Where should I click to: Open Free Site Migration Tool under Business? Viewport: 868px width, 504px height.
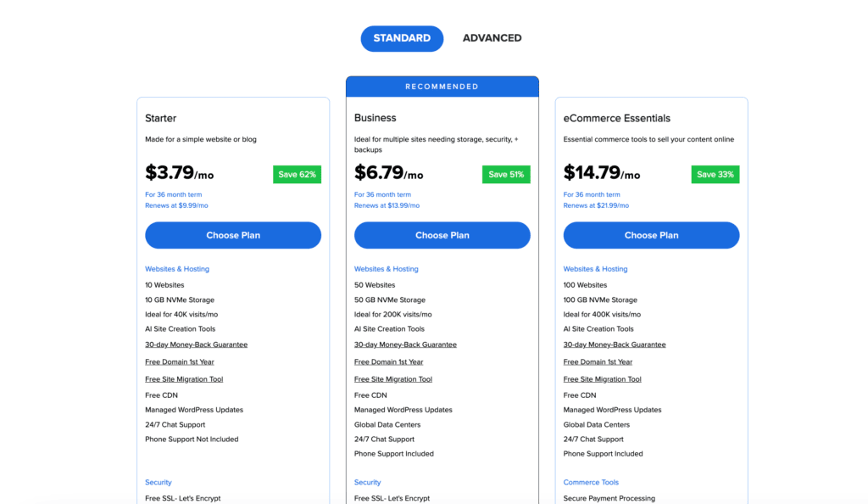coord(393,379)
